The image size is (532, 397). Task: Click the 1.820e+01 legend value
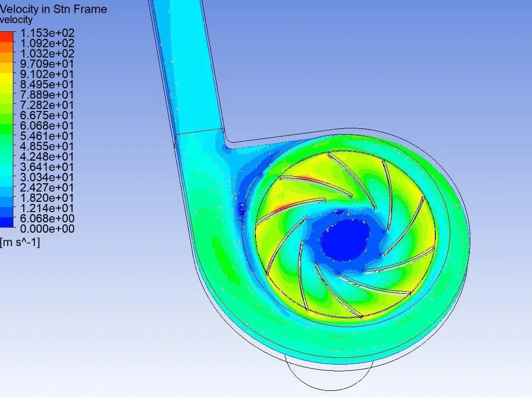[x=47, y=198]
